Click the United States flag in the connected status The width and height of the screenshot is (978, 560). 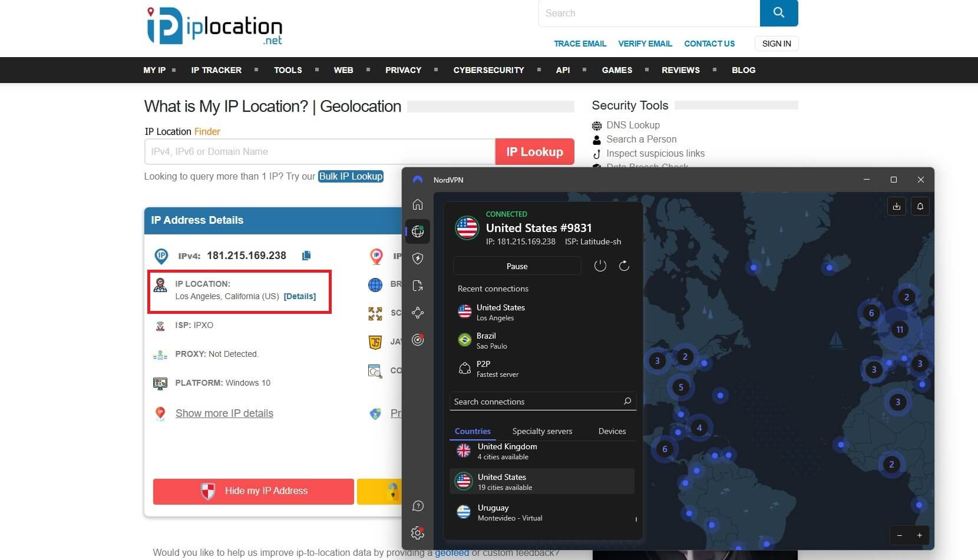point(467,228)
